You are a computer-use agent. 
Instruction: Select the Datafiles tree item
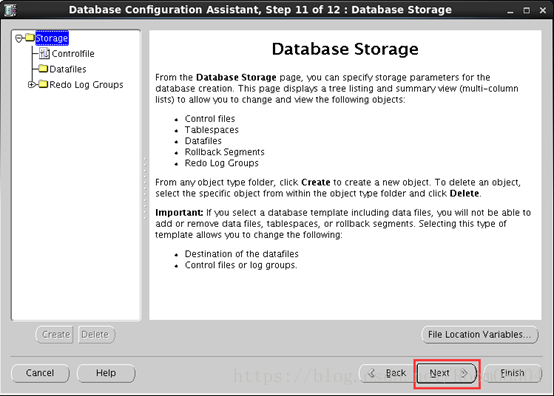coord(68,69)
